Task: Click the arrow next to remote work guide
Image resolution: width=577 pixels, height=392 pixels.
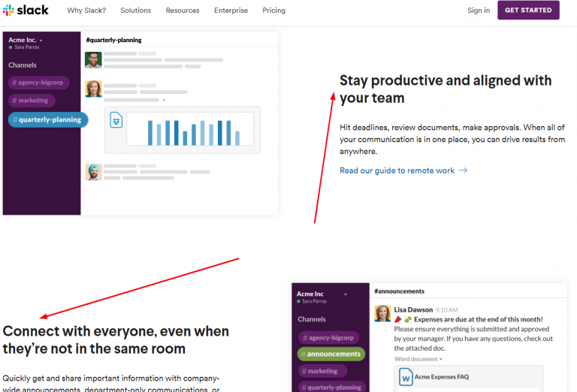Action: point(464,170)
